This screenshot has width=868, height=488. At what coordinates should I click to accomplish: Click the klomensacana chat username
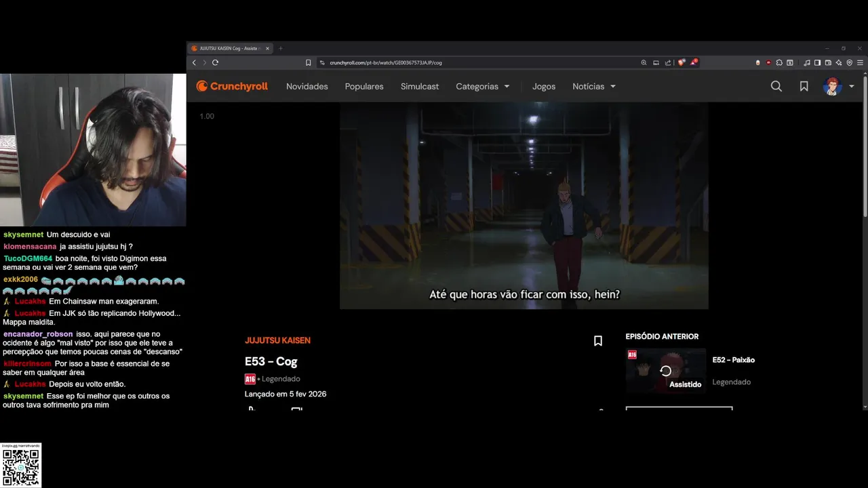30,247
